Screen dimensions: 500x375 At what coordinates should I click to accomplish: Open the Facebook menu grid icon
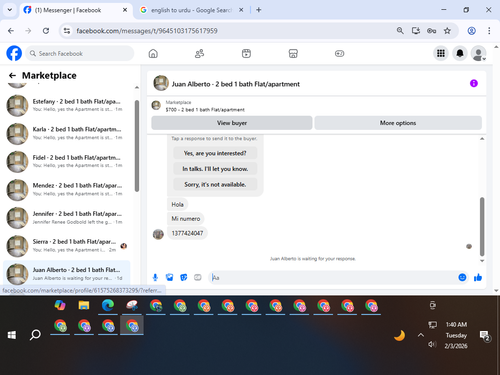(441, 53)
